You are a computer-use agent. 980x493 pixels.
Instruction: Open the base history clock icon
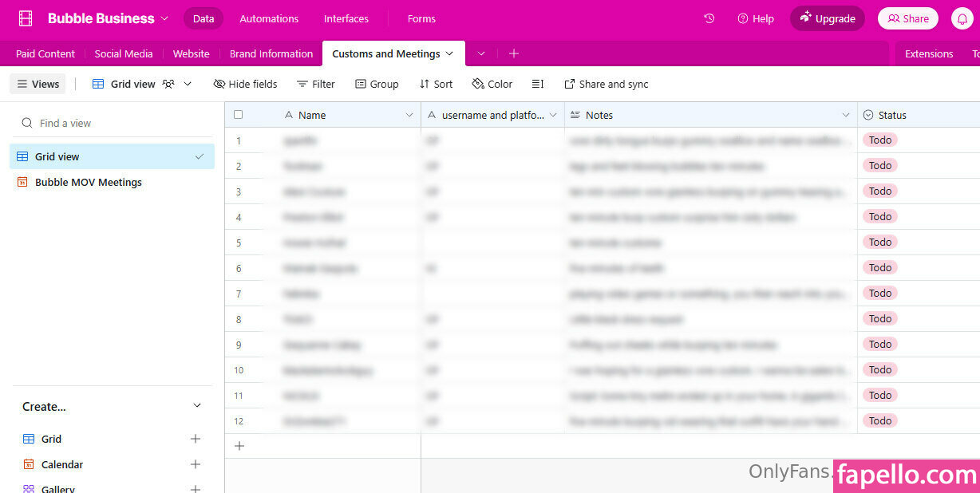coord(709,18)
